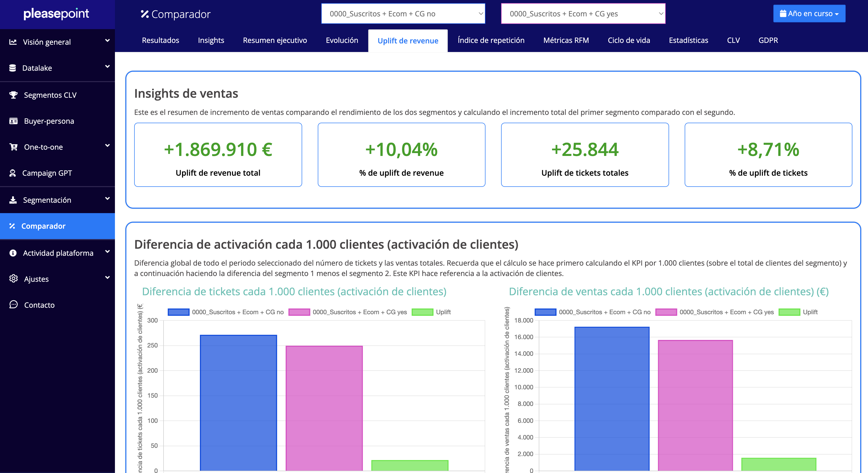The width and height of the screenshot is (868, 473).
Task: Open second segment dropdown showing CG yes
Action: click(583, 14)
